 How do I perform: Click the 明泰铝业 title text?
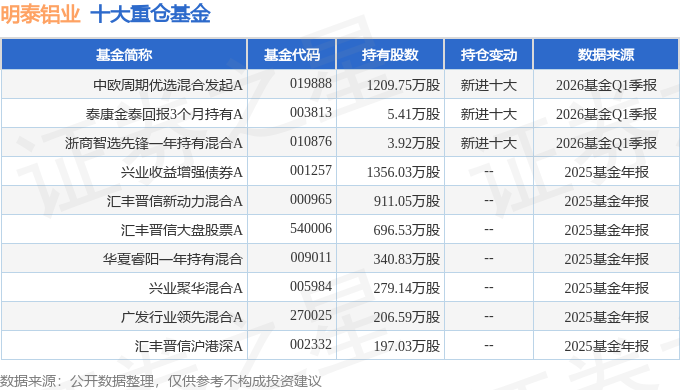(40, 13)
